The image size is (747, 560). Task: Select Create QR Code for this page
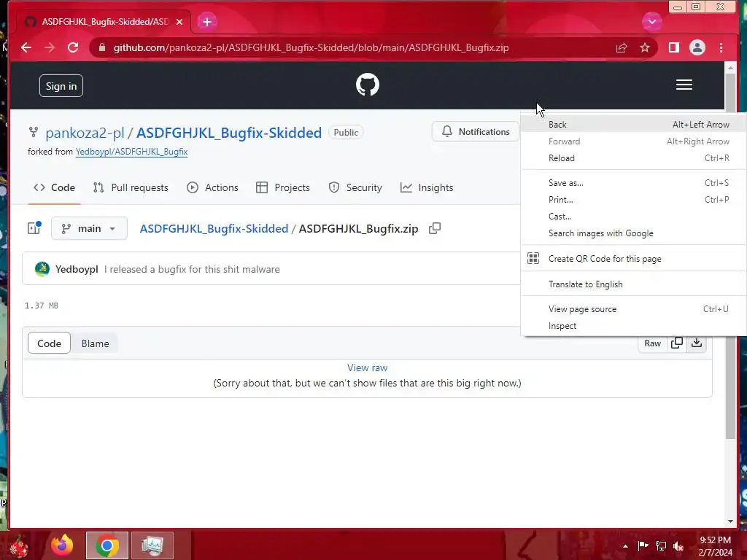pyautogui.click(x=634, y=259)
